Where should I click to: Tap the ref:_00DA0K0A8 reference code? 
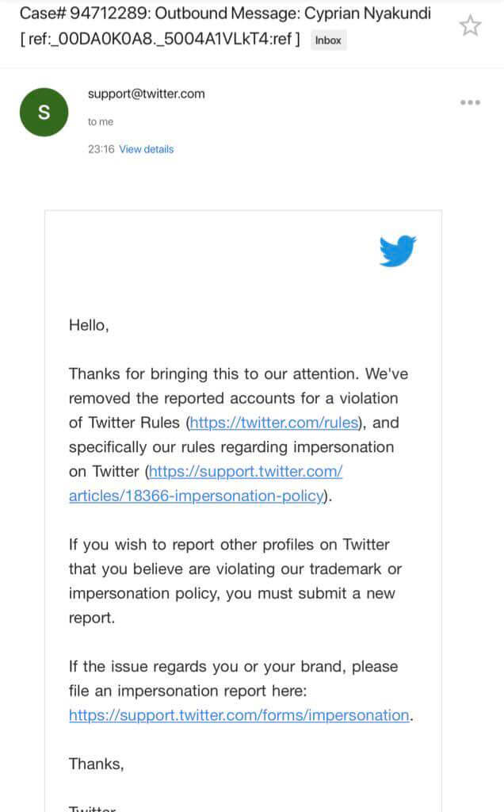coord(160,39)
